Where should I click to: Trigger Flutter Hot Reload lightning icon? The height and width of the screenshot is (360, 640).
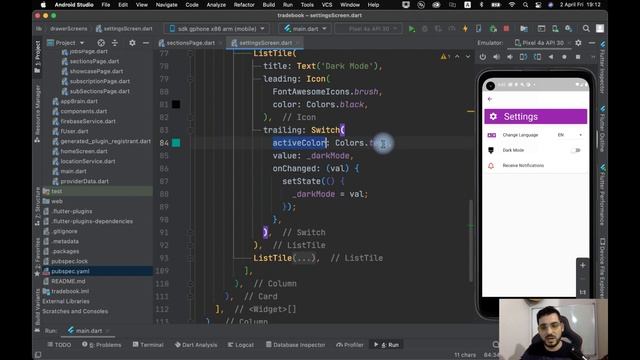tap(465, 29)
